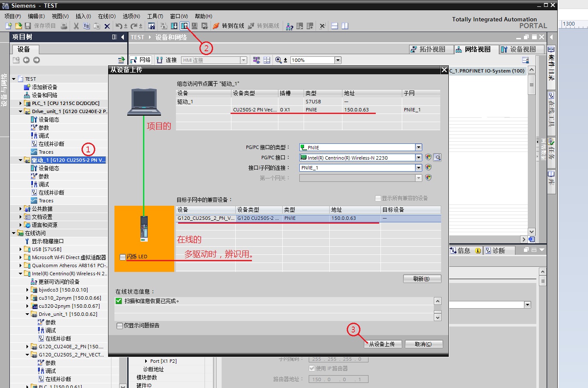The width and height of the screenshot is (588, 388).
Task: Collapse the 在线访问 tree node
Action: point(14,233)
